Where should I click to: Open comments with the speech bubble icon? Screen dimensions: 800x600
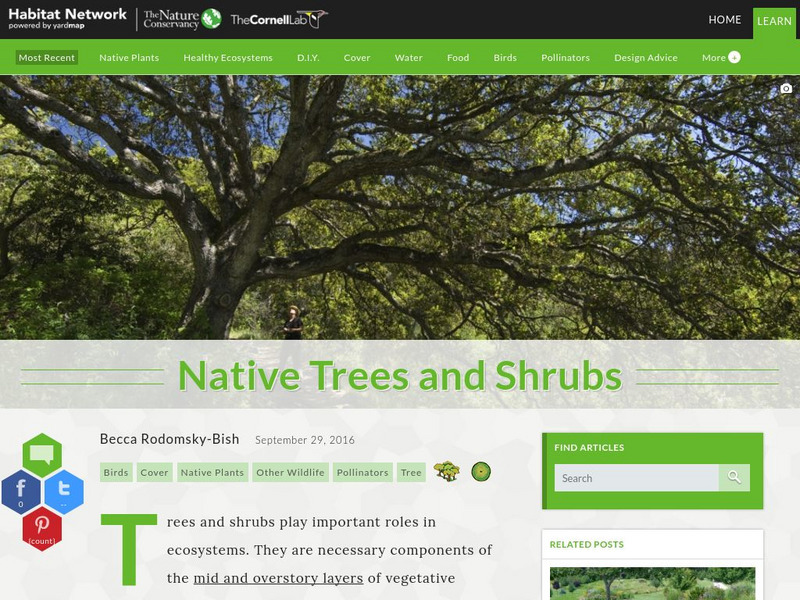pyautogui.click(x=41, y=453)
